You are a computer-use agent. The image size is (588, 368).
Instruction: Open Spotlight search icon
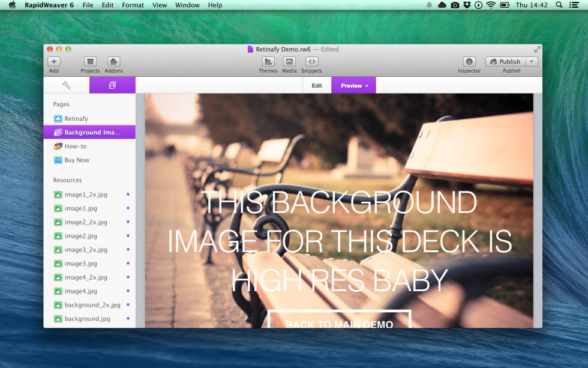559,5
